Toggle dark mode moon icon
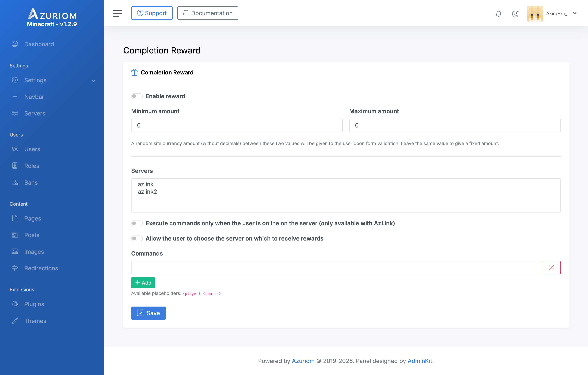The height and width of the screenshot is (375, 588). (515, 14)
